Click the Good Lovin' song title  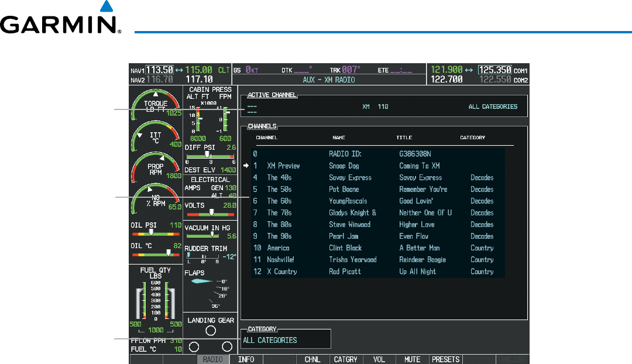click(416, 201)
